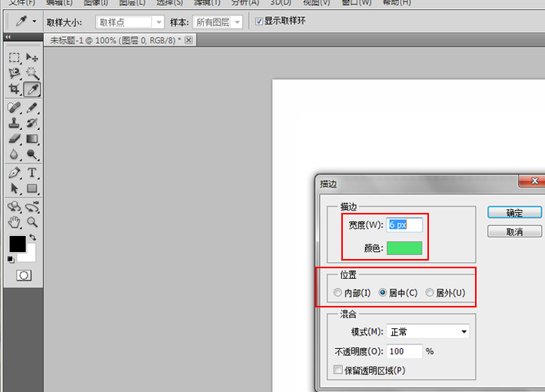Open the Window menu
The width and height of the screenshot is (545, 392).
[x=357, y=3]
